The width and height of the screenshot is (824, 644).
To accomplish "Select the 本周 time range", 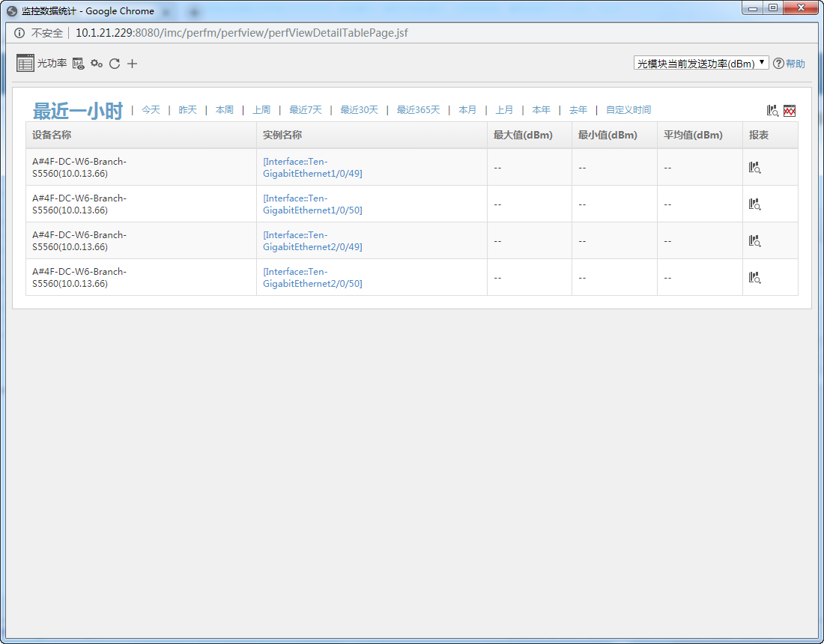I will point(225,110).
